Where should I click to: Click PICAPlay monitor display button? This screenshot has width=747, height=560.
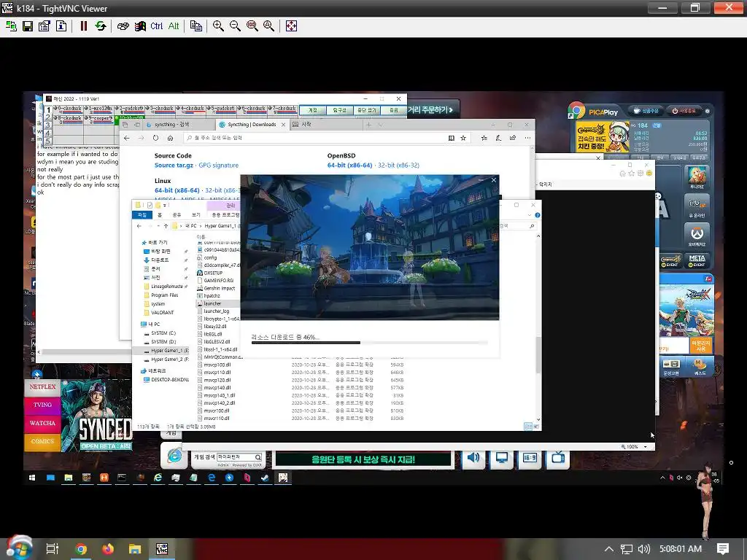coord(501,458)
